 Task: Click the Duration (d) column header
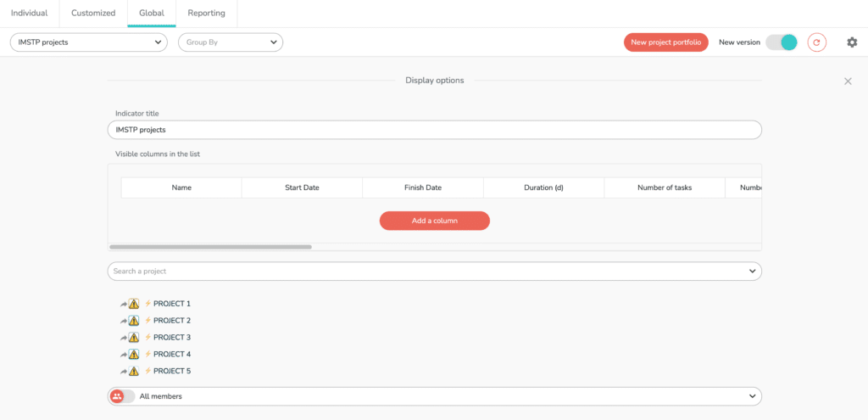click(x=543, y=188)
